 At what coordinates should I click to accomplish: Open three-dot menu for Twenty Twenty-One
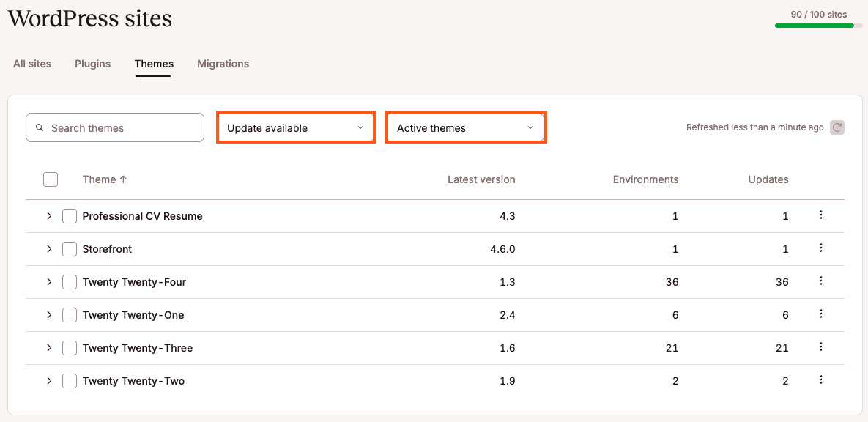coord(821,314)
